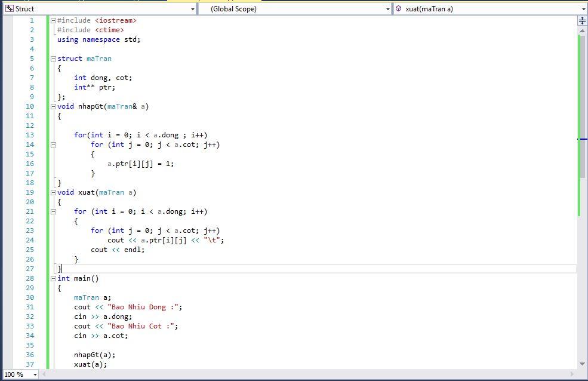This screenshot has width=588, height=381.
Task: Collapse the nhapGt function block
Action: (x=54, y=106)
